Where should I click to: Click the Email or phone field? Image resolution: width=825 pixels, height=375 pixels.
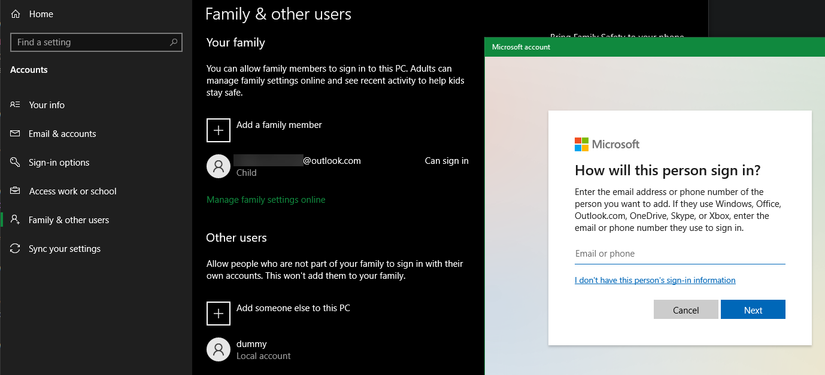[680, 254]
